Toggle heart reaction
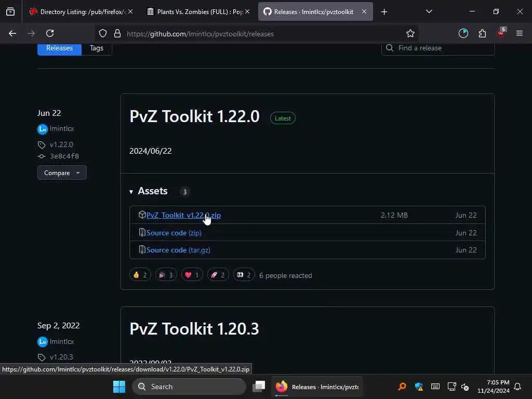The width and height of the screenshot is (532, 399). point(192,275)
